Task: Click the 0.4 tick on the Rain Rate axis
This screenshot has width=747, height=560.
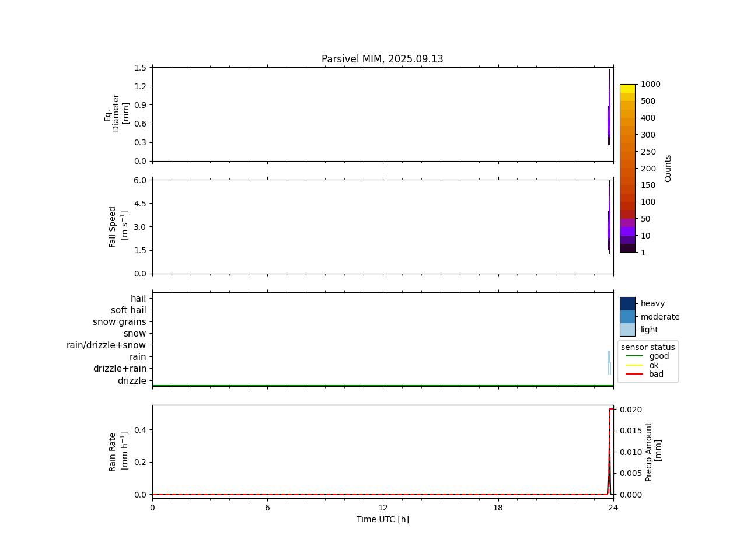Action: point(140,430)
